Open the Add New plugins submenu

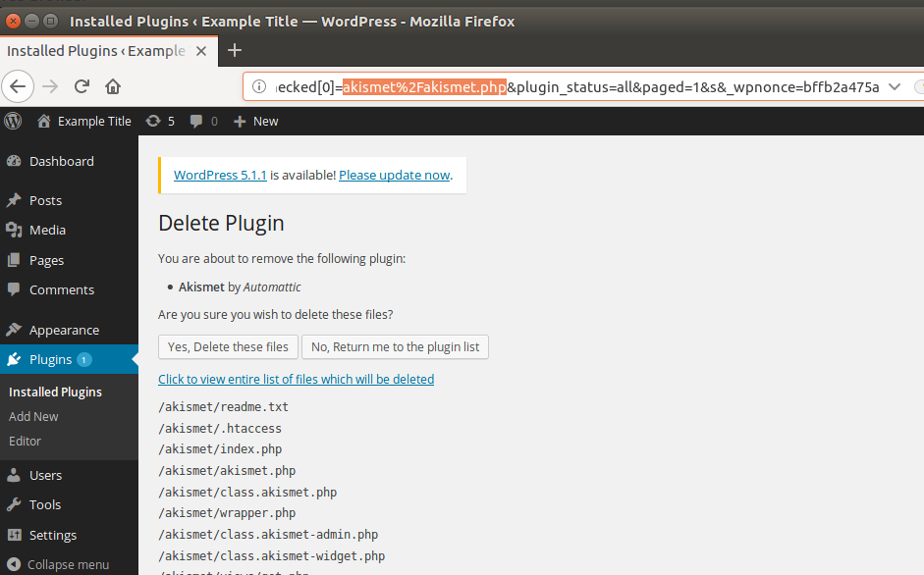33,416
